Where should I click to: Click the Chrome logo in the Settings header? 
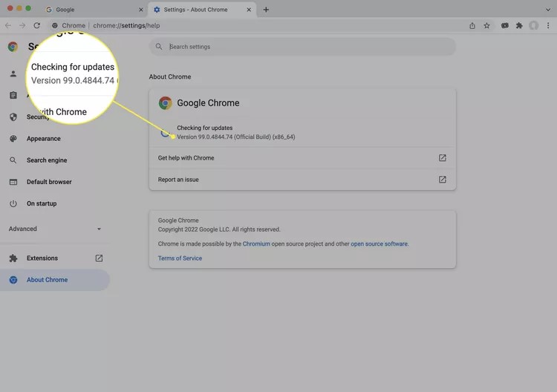(13, 47)
